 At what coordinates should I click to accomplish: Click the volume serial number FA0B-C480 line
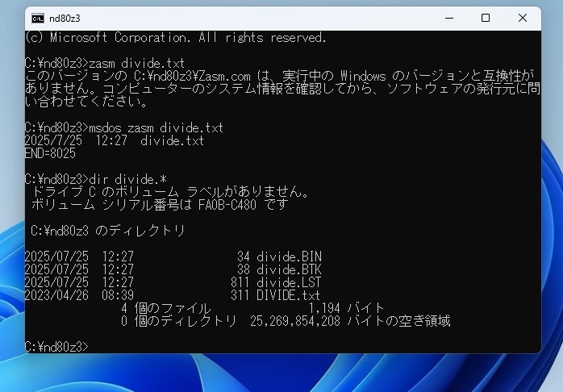[160, 205]
